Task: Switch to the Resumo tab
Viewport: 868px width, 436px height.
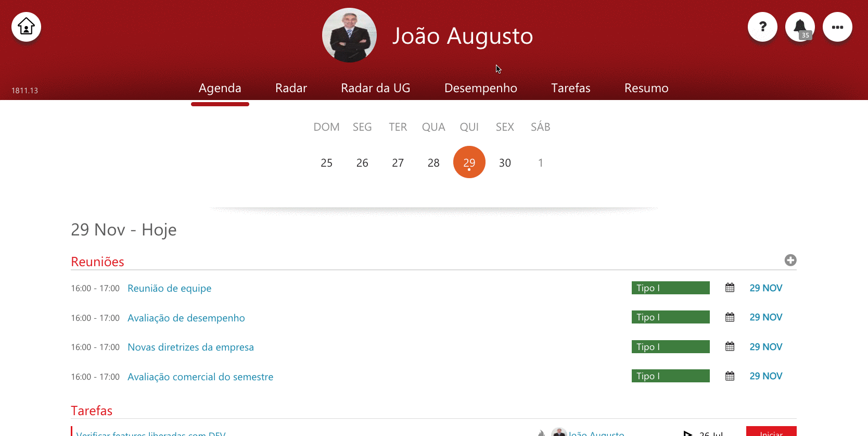Action: pyautogui.click(x=646, y=88)
